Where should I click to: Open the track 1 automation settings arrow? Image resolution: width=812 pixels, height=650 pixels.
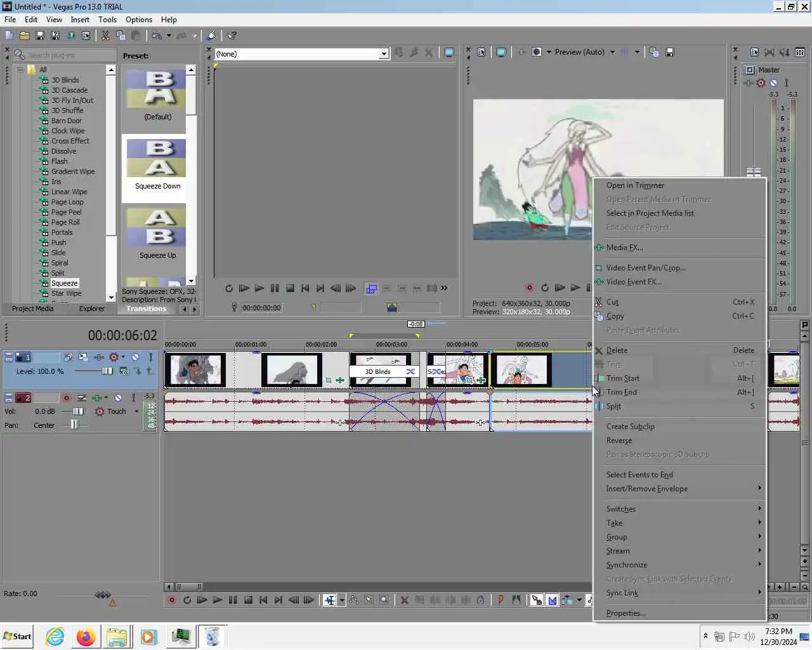[x=123, y=357]
